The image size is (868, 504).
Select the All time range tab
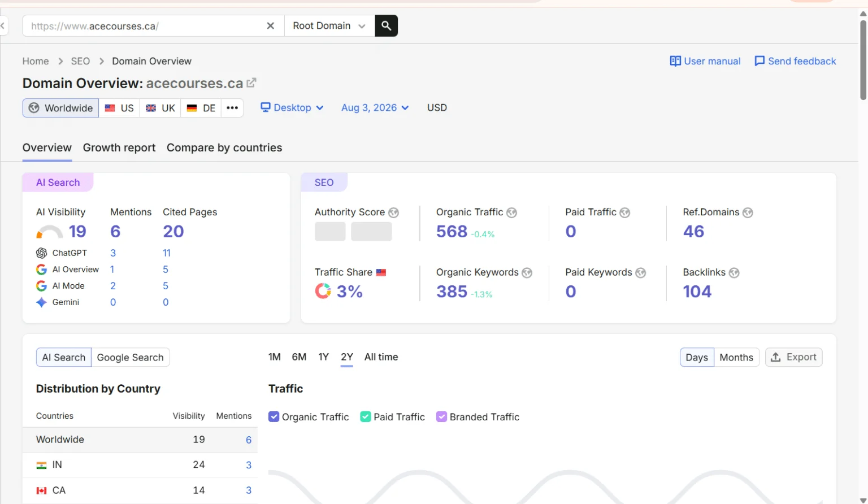click(381, 357)
